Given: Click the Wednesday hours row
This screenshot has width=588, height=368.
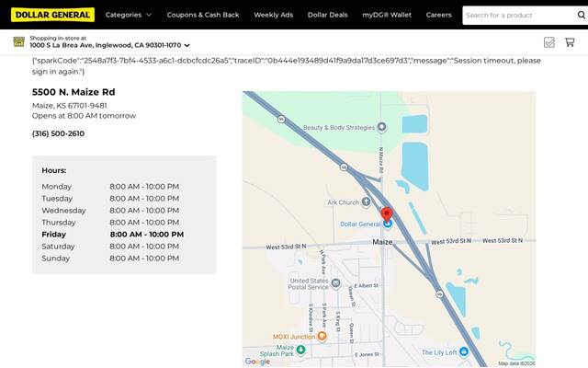Looking at the screenshot, I should click(110, 211).
